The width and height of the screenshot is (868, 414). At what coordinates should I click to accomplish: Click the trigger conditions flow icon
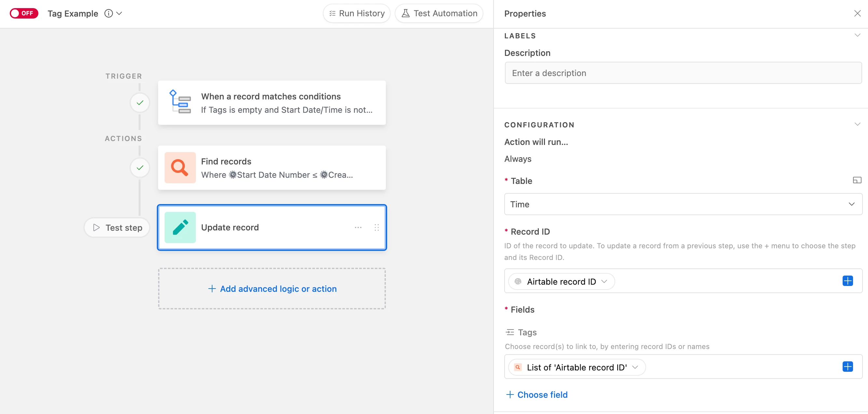(180, 102)
